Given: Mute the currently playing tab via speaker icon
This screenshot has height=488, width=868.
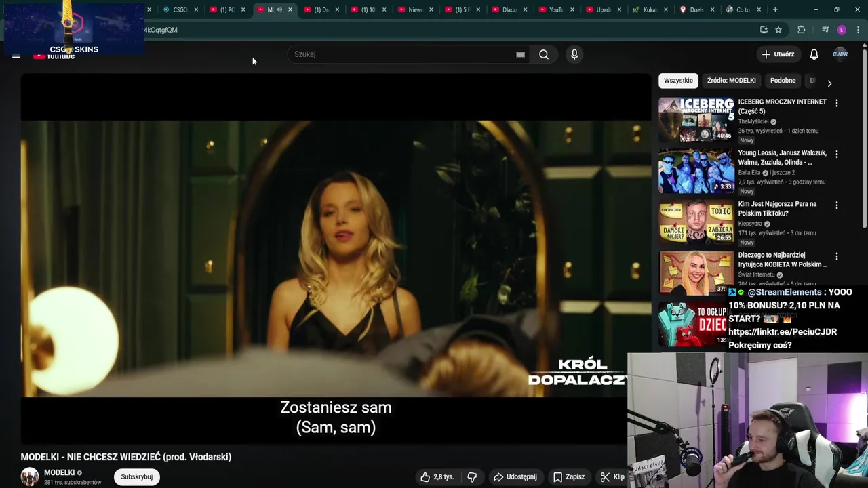Looking at the screenshot, I should 279,9.
